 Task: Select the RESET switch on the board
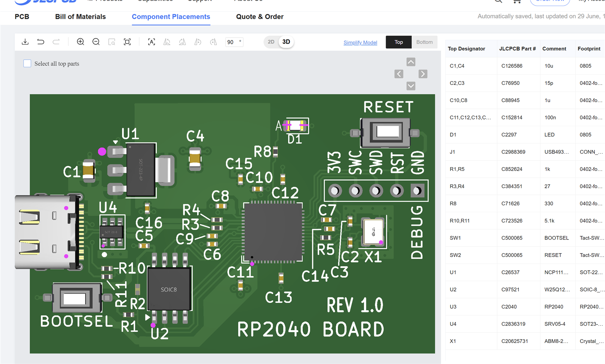point(385,132)
